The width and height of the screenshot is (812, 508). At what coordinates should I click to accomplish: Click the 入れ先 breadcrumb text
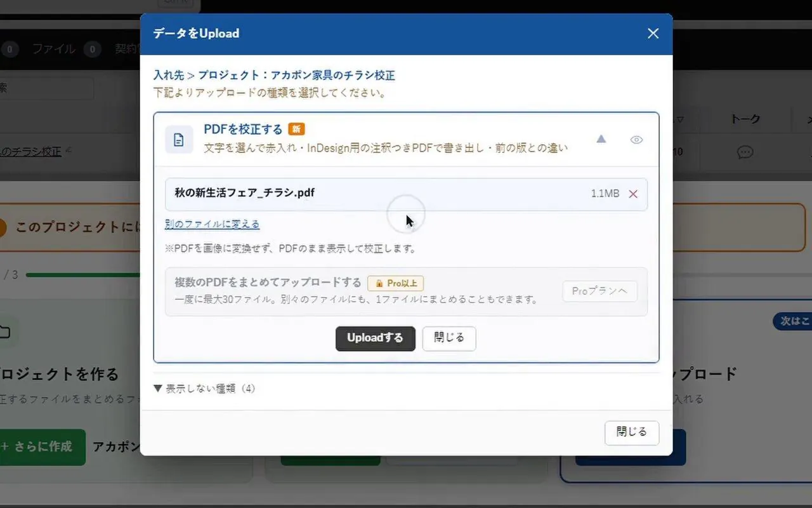coord(168,75)
